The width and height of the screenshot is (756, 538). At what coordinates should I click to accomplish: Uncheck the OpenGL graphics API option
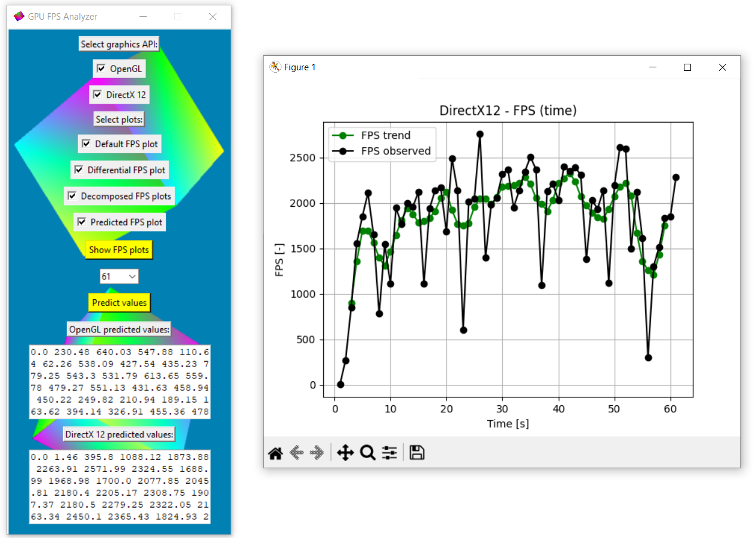101,69
